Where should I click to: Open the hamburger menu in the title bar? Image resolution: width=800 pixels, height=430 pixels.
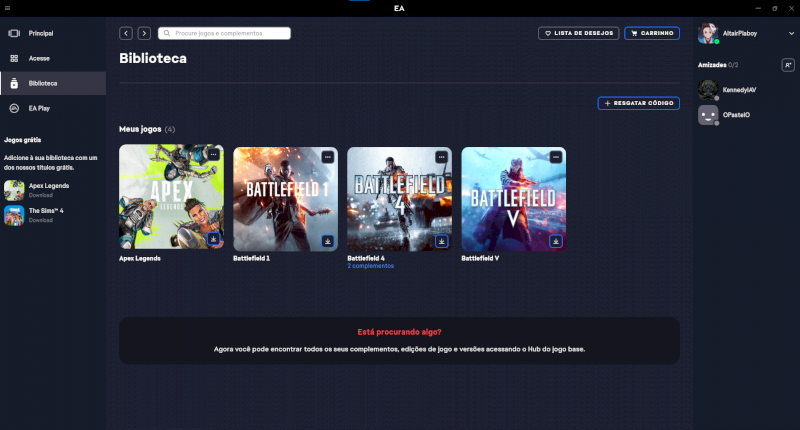7,8
